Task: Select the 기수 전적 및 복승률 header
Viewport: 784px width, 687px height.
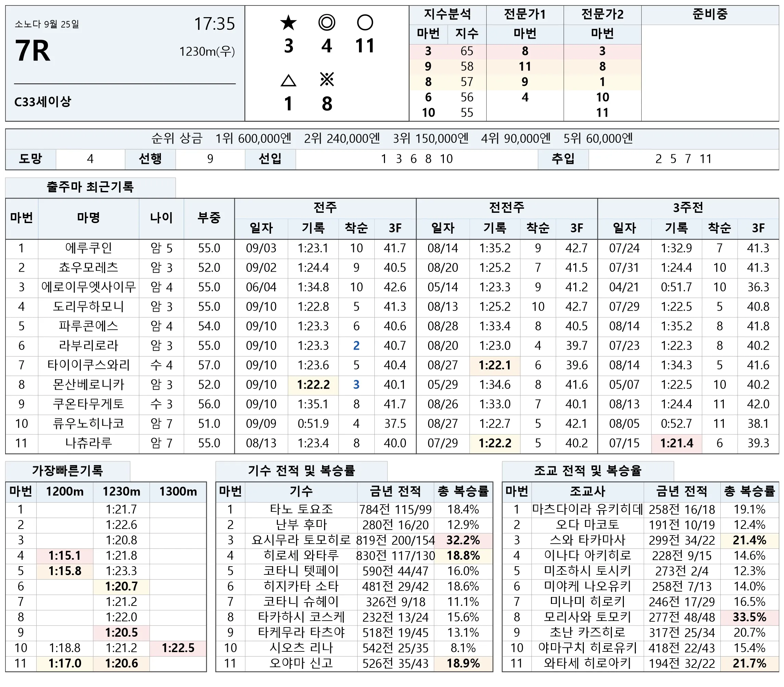Action: click(301, 470)
